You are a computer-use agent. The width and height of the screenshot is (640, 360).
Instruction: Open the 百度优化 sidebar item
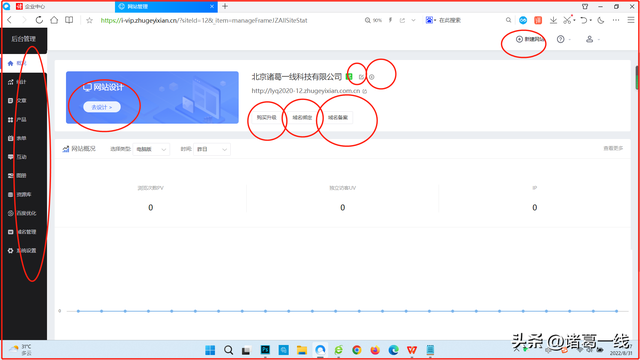click(23, 213)
